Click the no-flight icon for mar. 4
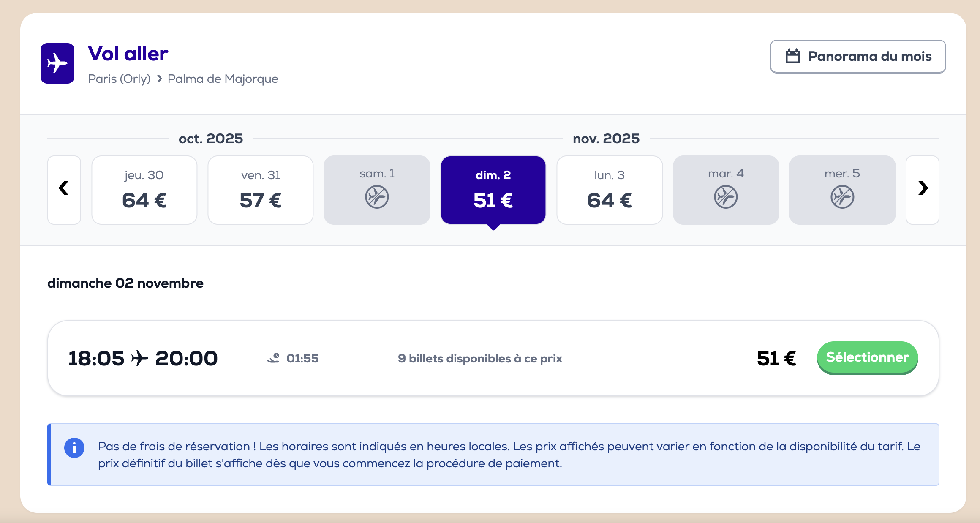Screen dimensions: 980x523 [726, 197]
